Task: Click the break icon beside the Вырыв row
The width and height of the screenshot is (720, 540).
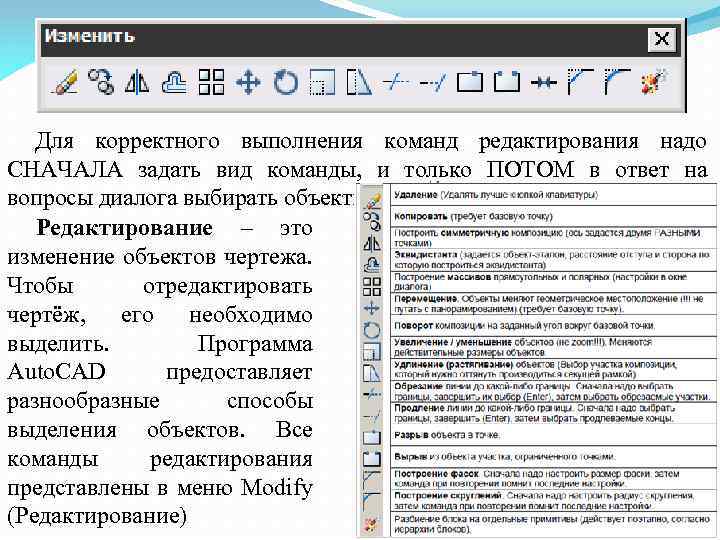Action: point(372,458)
